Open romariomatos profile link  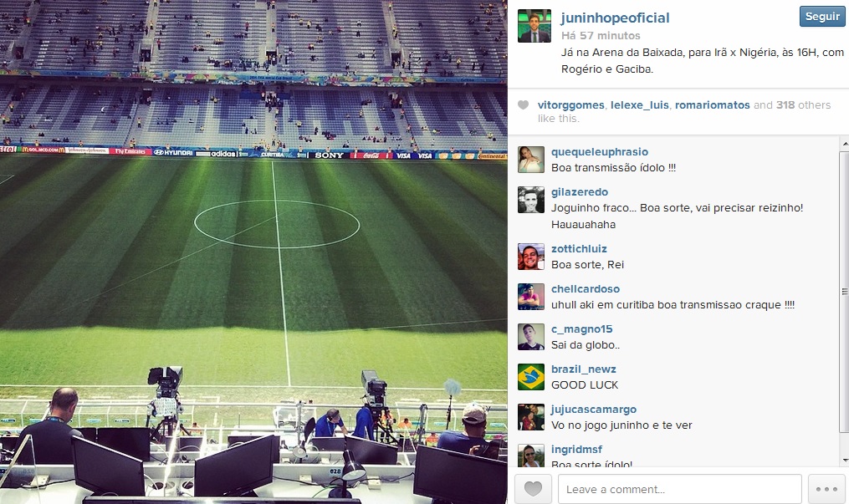pyautogui.click(x=712, y=105)
